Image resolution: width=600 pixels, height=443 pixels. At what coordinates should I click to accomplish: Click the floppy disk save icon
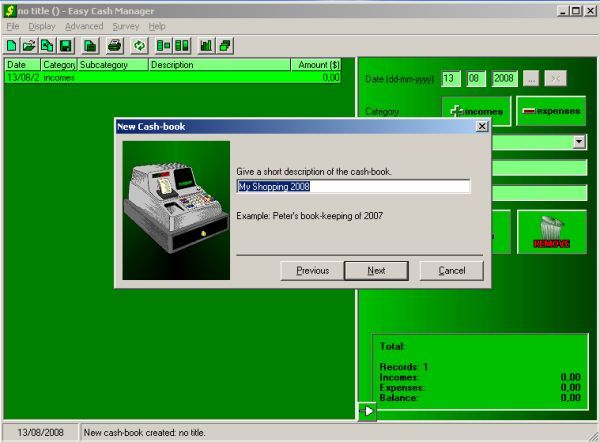coord(65,46)
